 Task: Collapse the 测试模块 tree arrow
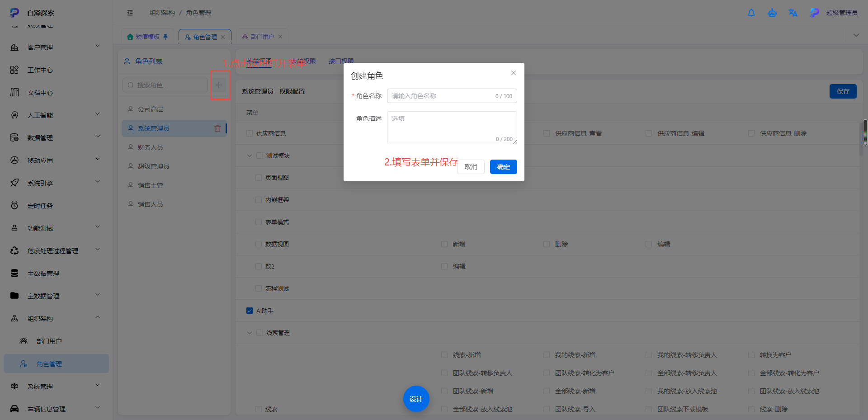click(x=249, y=156)
